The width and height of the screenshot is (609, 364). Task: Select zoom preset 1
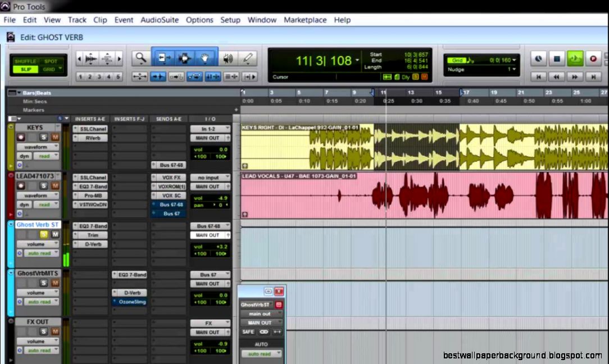coord(80,77)
